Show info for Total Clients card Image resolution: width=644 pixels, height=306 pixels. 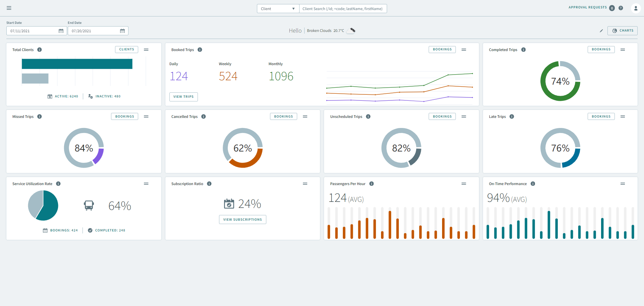[40, 50]
